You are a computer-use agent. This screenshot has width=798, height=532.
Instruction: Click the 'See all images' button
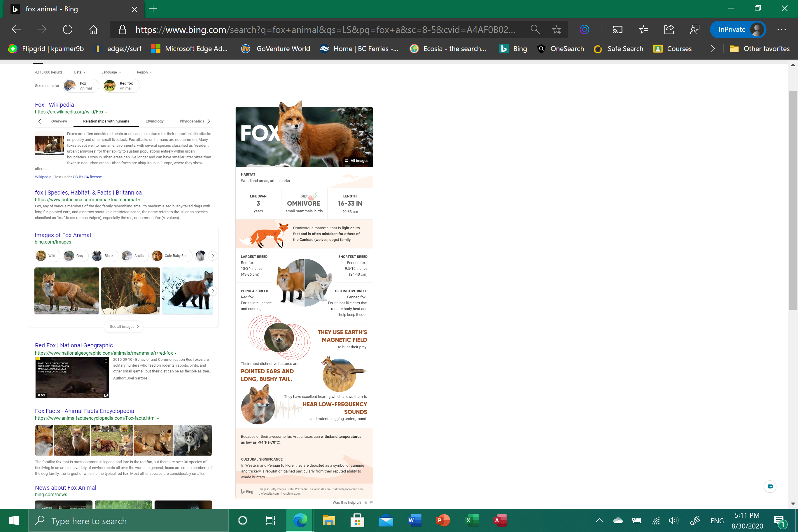123,326
